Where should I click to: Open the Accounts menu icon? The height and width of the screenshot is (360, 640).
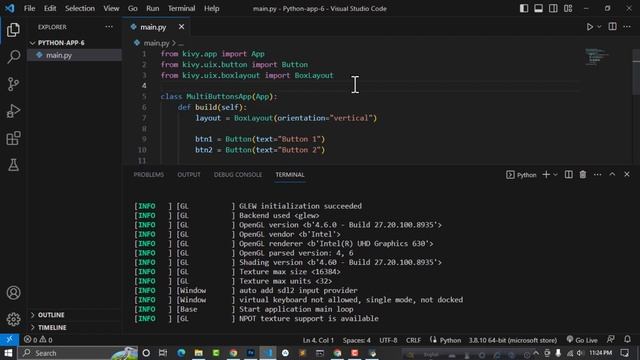pyautogui.click(x=13, y=293)
